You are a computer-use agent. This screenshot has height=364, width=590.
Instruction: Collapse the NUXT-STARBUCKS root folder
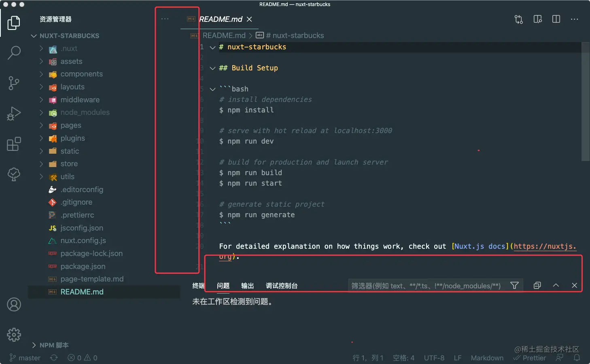click(34, 36)
